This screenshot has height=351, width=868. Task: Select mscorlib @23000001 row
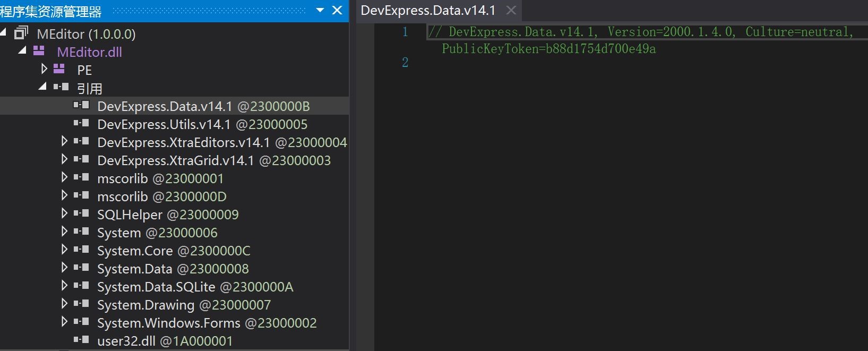coord(160,178)
